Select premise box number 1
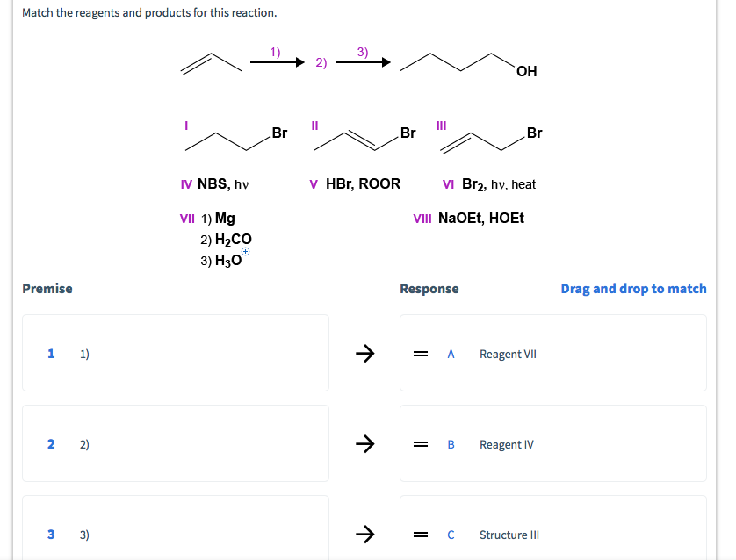This screenshot has width=736, height=560. 176,353
